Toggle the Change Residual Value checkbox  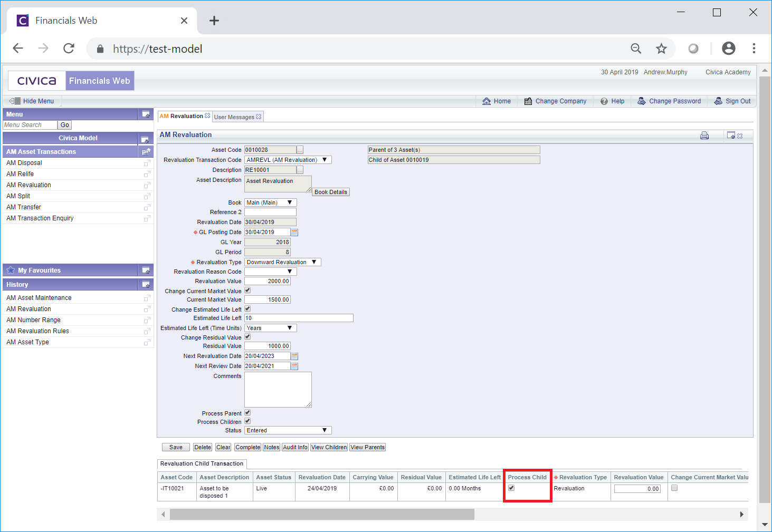pyautogui.click(x=247, y=337)
